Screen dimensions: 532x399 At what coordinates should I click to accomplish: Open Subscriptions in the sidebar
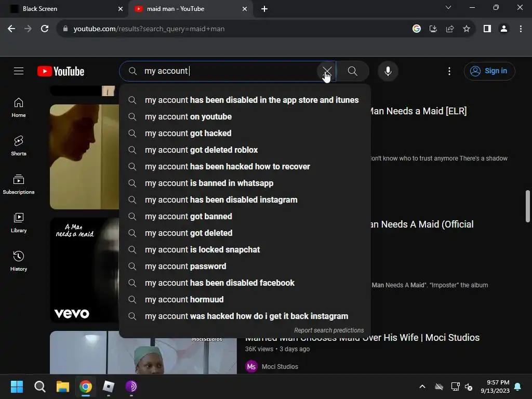19,184
